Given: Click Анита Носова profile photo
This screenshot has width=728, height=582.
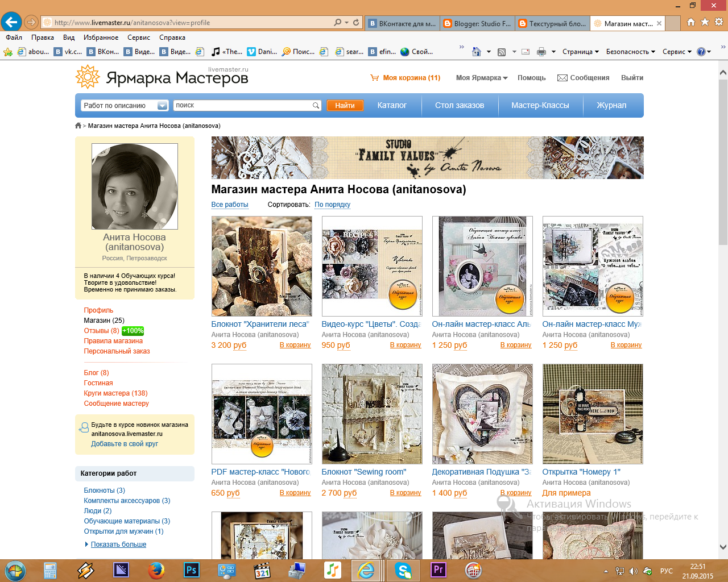Looking at the screenshot, I should 135,186.
